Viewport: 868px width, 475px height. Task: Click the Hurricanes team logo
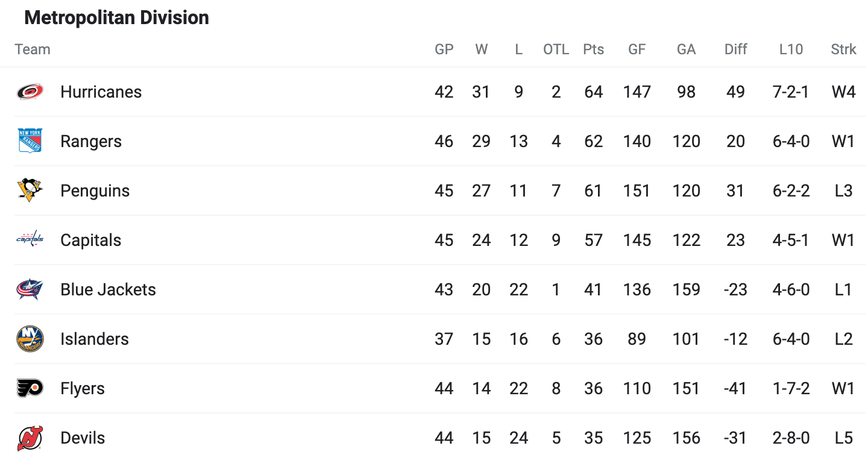(30, 92)
